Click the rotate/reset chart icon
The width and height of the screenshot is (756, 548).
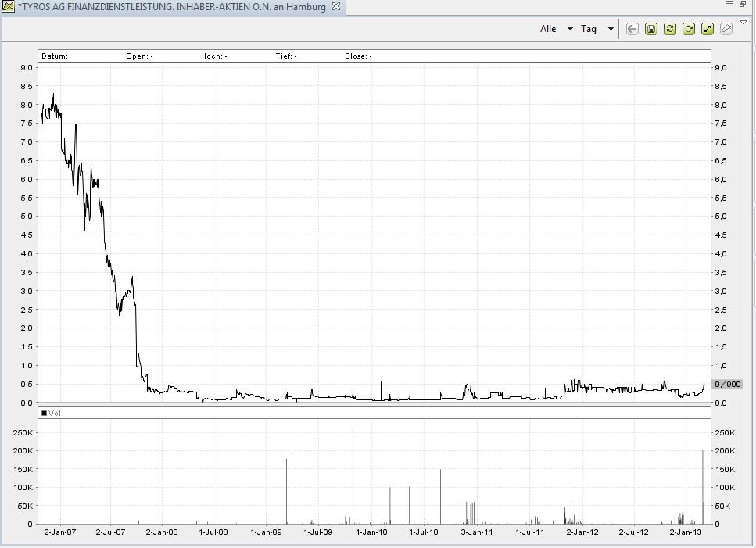tap(688, 28)
